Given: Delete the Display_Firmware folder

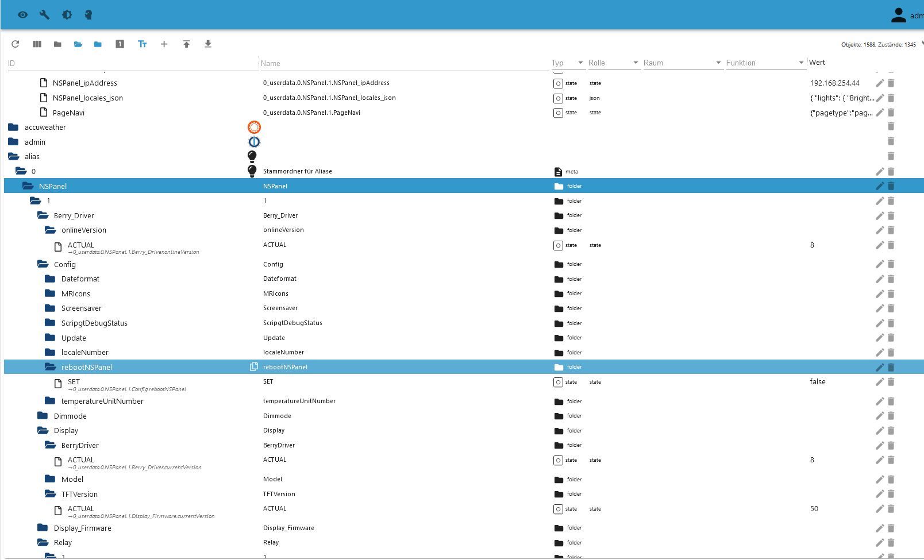Looking at the screenshot, I should 891,528.
